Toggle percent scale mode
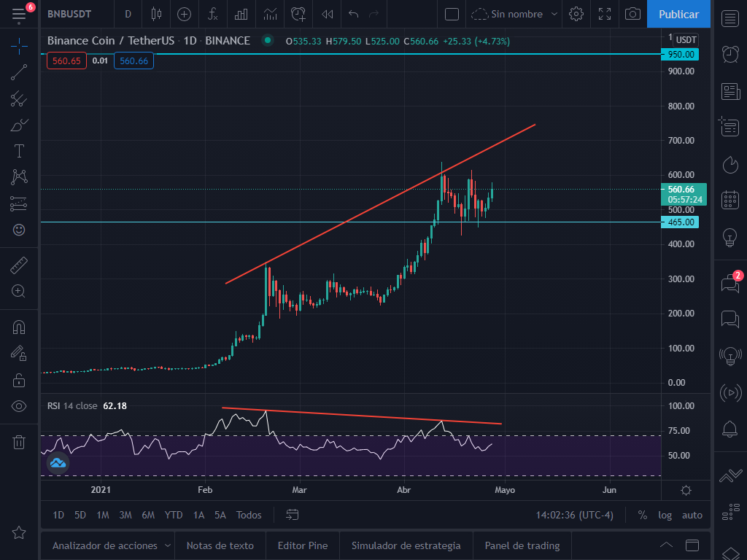 642,515
